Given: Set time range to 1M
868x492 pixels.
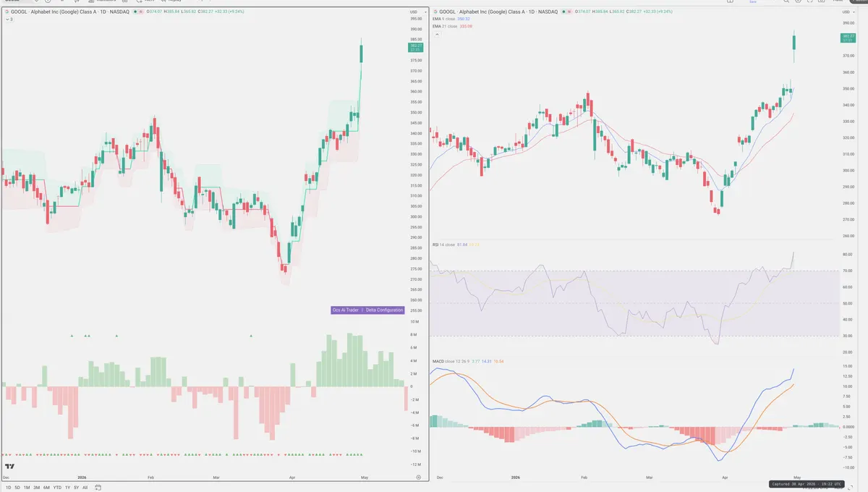Looking at the screenshot, I should click(27, 488).
